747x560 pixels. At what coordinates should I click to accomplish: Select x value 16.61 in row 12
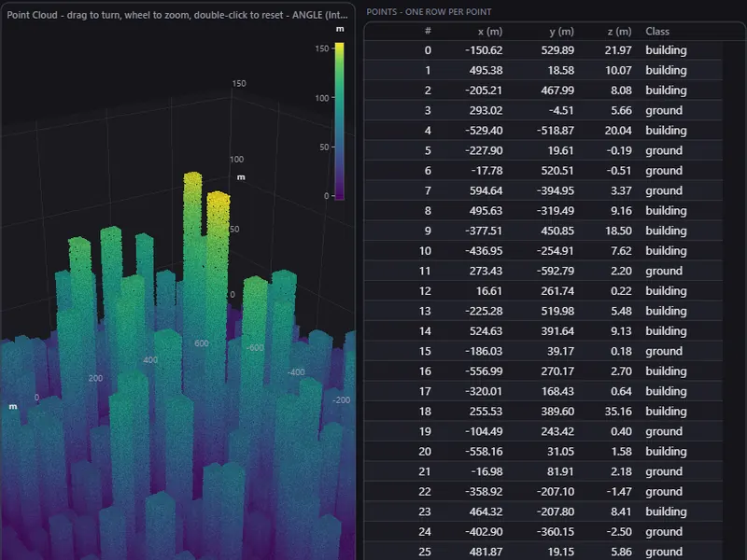click(x=488, y=290)
